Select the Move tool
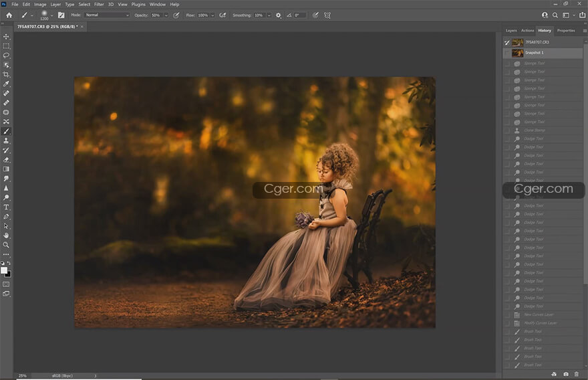 (x=6, y=36)
